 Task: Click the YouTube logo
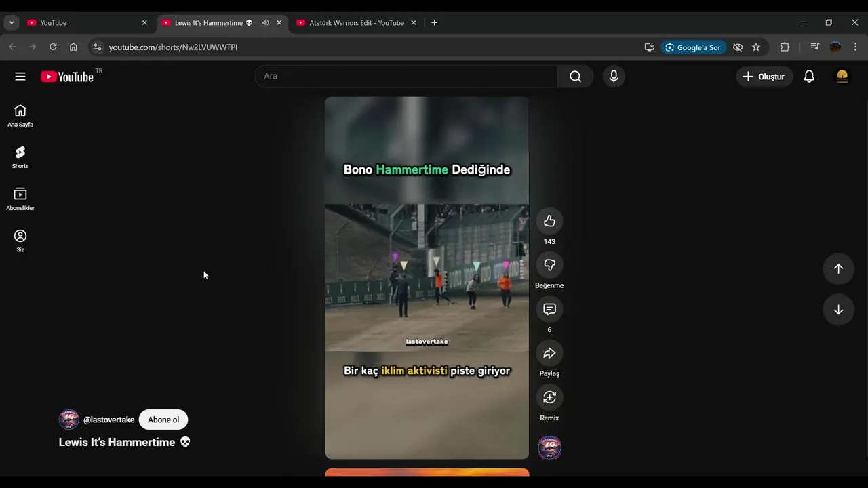66,77
